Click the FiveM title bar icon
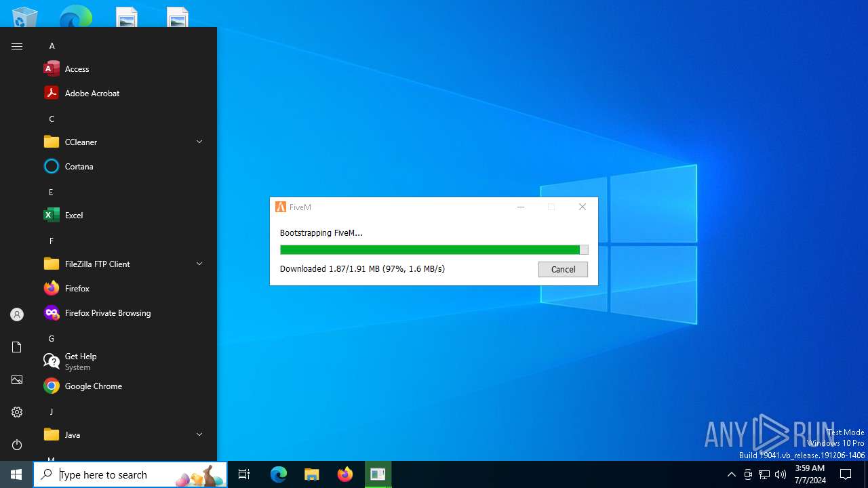 pyautogui.click(x=281, y=207)
